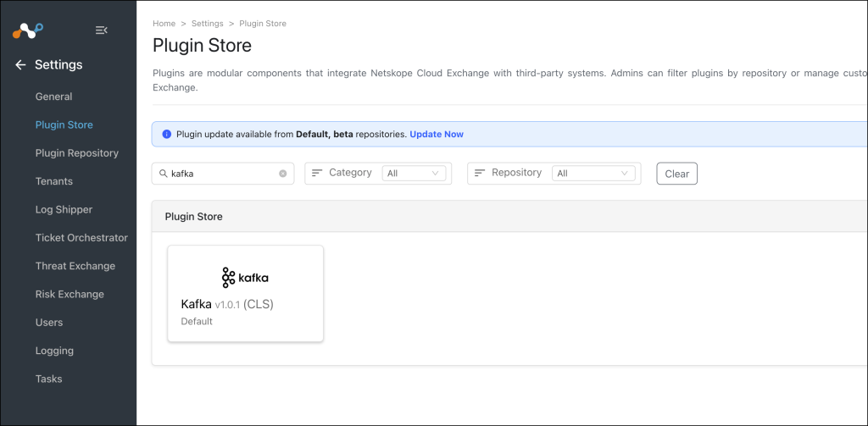Image resolution: width=868 pixels, height=426 pixels.
Task: Click the Update Now link
Action: [437, 134]
